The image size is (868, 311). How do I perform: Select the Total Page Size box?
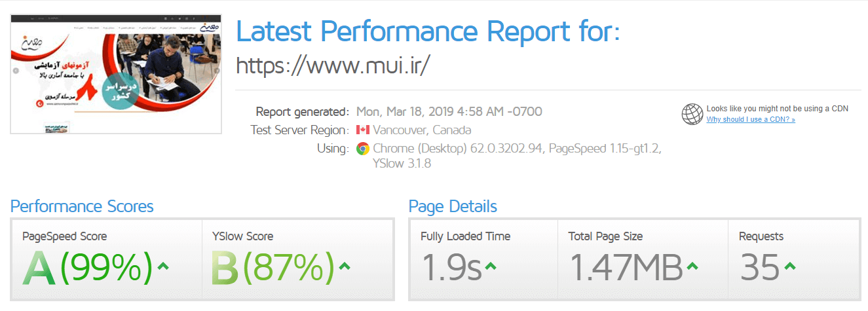(x=643, y=260)
